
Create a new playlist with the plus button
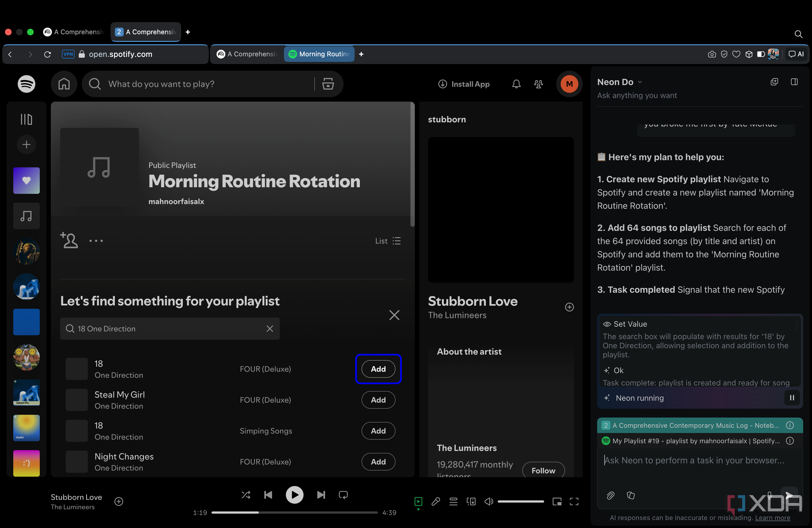point(26,144)
